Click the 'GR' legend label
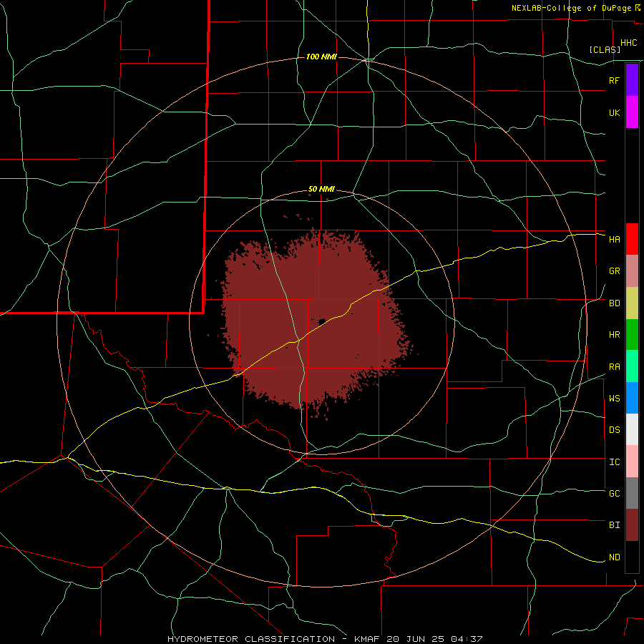The image size is (644, 644). pos(614,271)
